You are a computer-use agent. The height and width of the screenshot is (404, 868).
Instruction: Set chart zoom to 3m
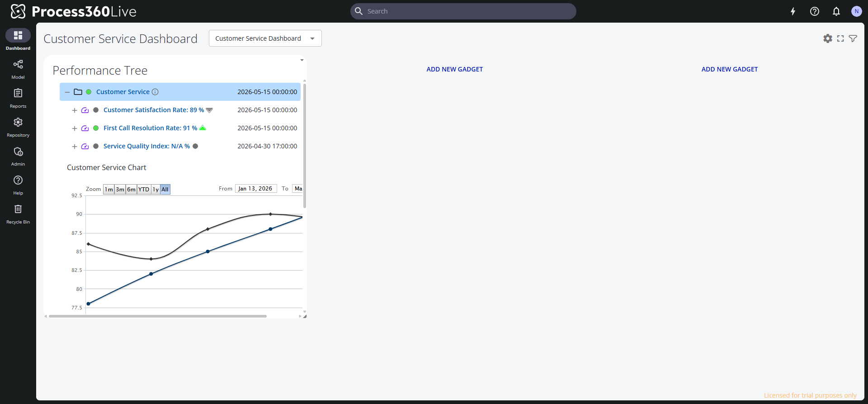click(120, 189)
